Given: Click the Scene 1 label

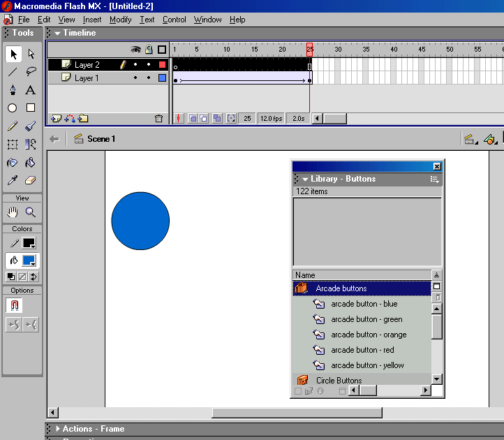Looking at the screenshot, I should [101, 139].
